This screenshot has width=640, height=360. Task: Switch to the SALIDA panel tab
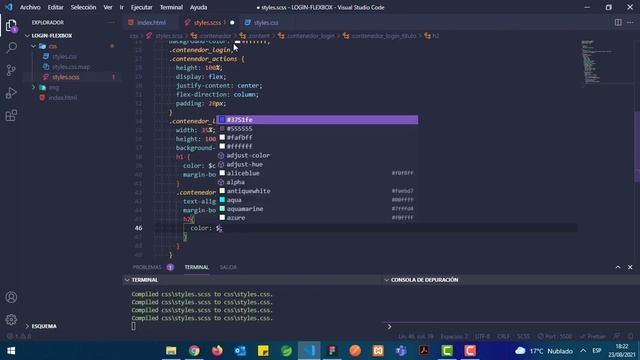click(x=228, y=267)
